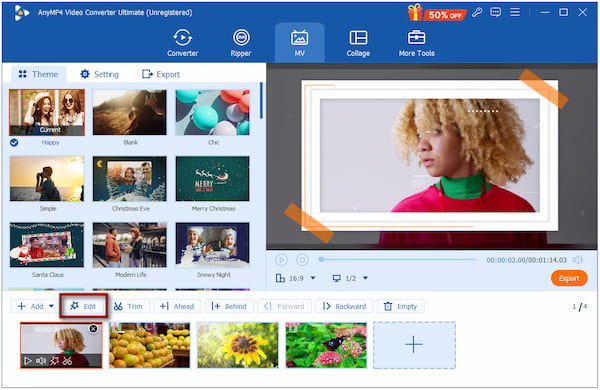
Task: Click the 00:00:02.00/00:01:14.03 time readout
Action: pyautogui.click(x=527, y=260)
